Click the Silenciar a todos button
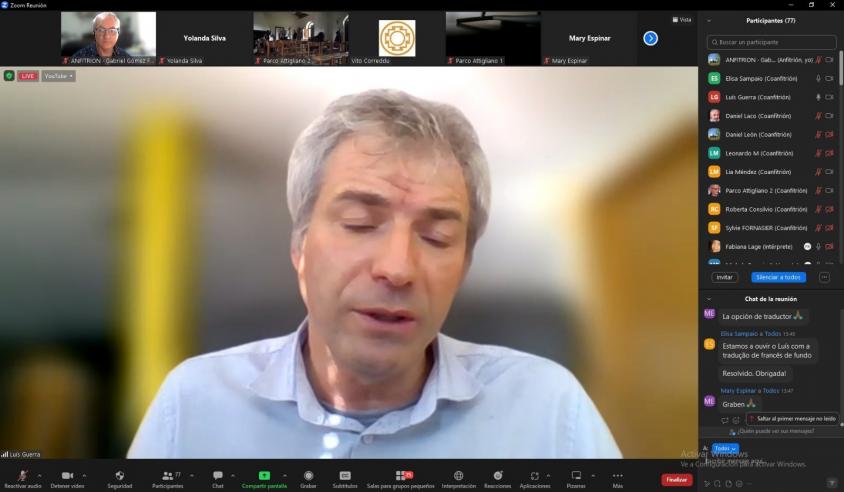 tap(778, 277)
